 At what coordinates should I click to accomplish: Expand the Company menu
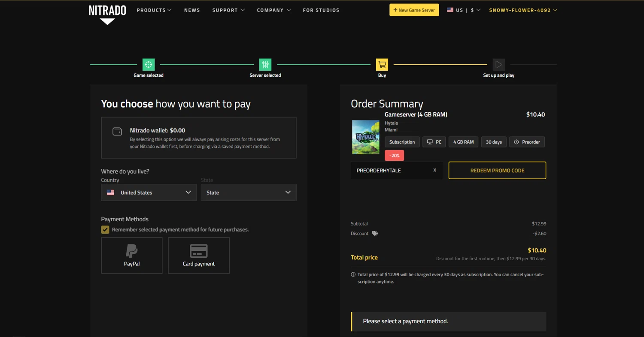(x=274, y=10)
